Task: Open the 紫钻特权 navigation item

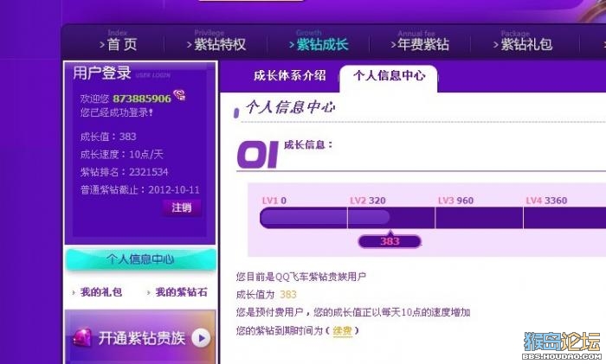Action: 216,42
